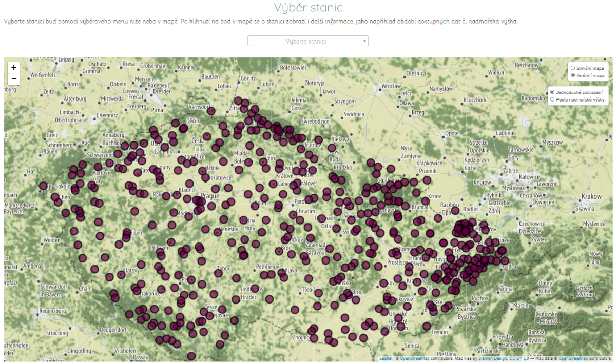Zoom in on the map with the plus button

coord(14,67)
